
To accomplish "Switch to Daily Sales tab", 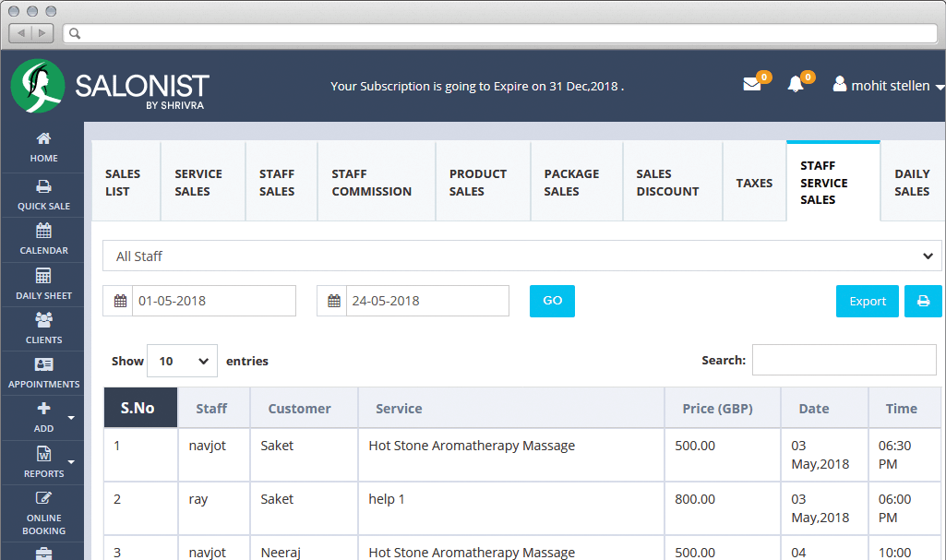I will 912,182.
